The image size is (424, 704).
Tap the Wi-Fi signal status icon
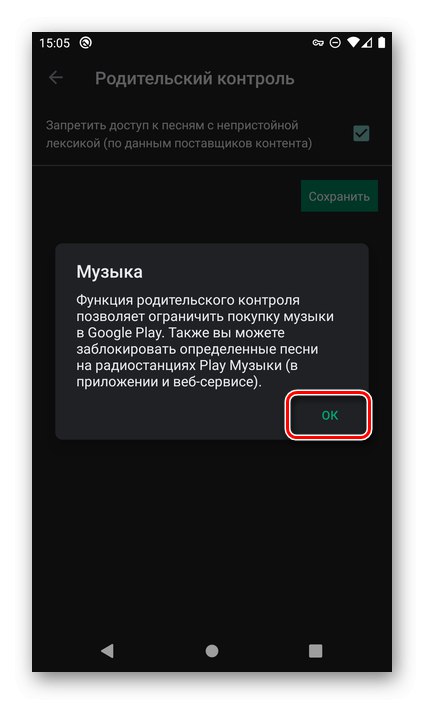point(353,42)
